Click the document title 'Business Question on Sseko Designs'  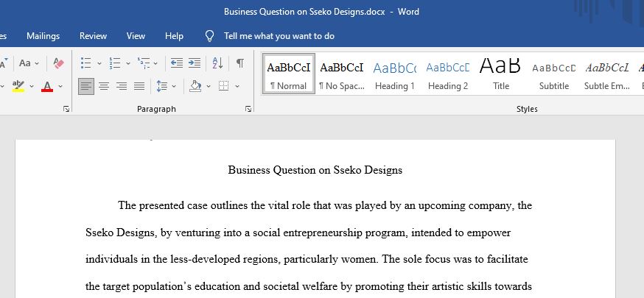tap(315, 170)
